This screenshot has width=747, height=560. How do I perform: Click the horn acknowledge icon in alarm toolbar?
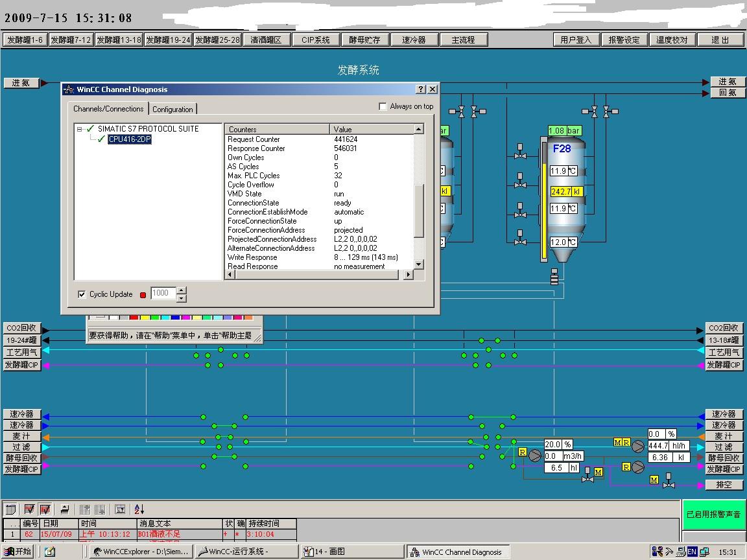pos(65,509)
